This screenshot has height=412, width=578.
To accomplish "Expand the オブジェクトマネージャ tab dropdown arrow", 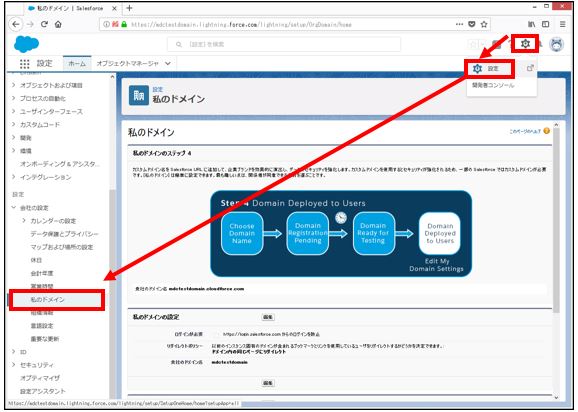I will click(x=168, y=63).
